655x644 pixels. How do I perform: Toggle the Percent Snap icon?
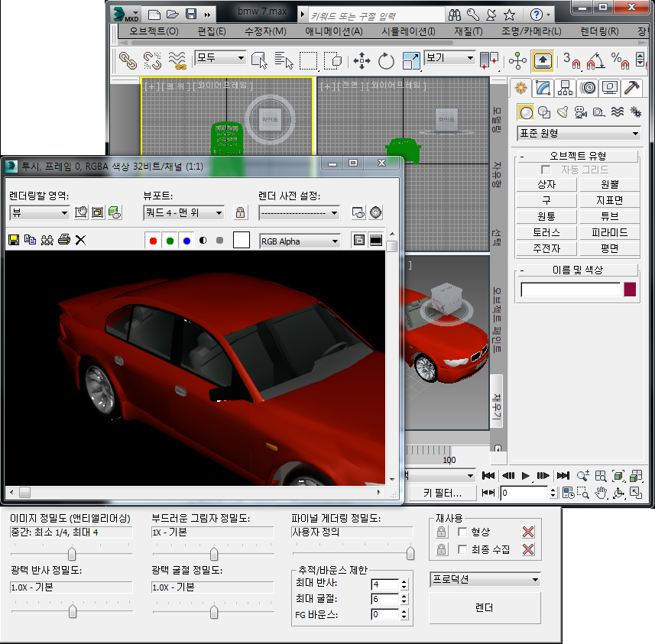[620, 60]
